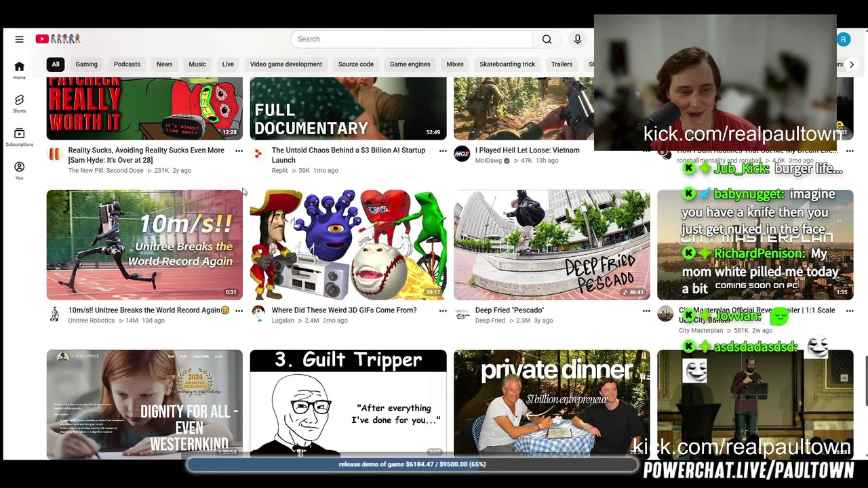The image size is (868, 488).
Task: Open more options for City Masterplan video
Action: pos(850,311)
